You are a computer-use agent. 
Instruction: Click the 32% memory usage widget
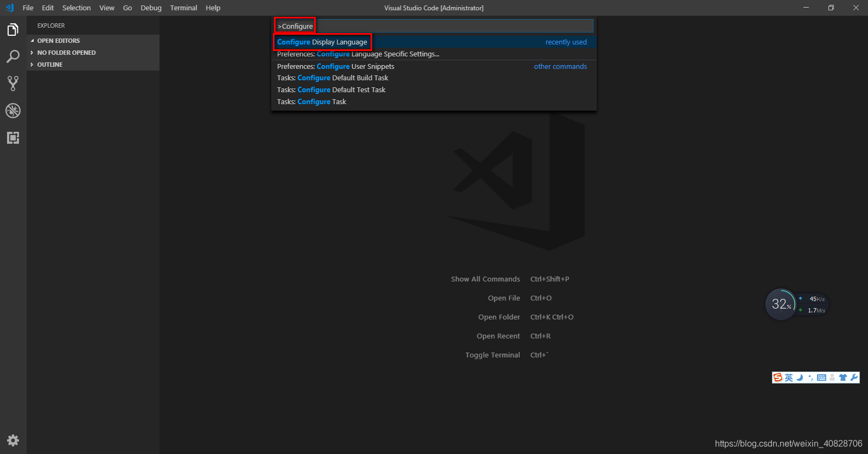(781, 304)
